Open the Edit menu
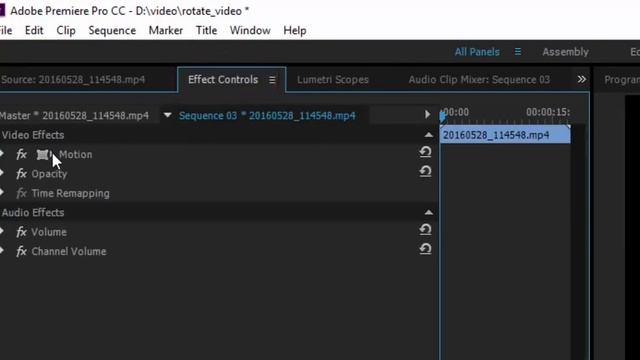This screenshot has height=360, width=640. (x=34, y=31)
